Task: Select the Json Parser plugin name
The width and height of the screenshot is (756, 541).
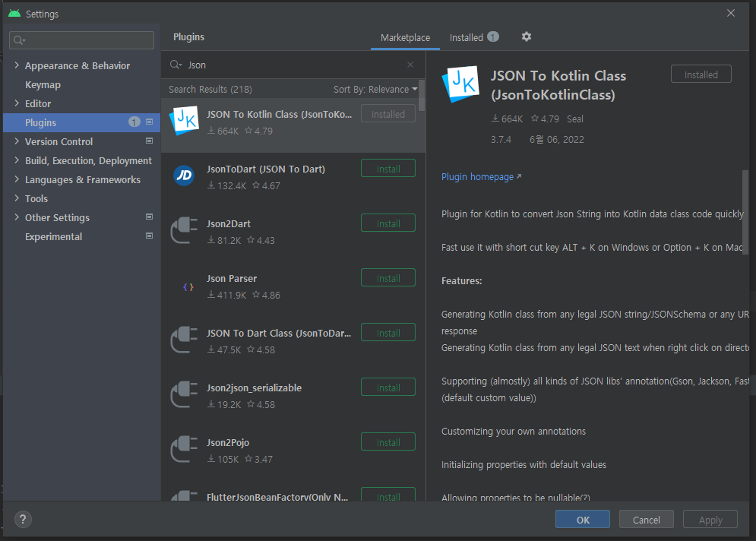Action: click(x=232, y=278)
